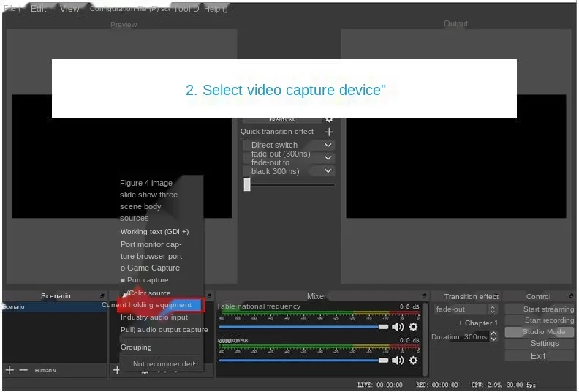
Task: Click the Mixer panel scrollbar
Action: point(425,339)
